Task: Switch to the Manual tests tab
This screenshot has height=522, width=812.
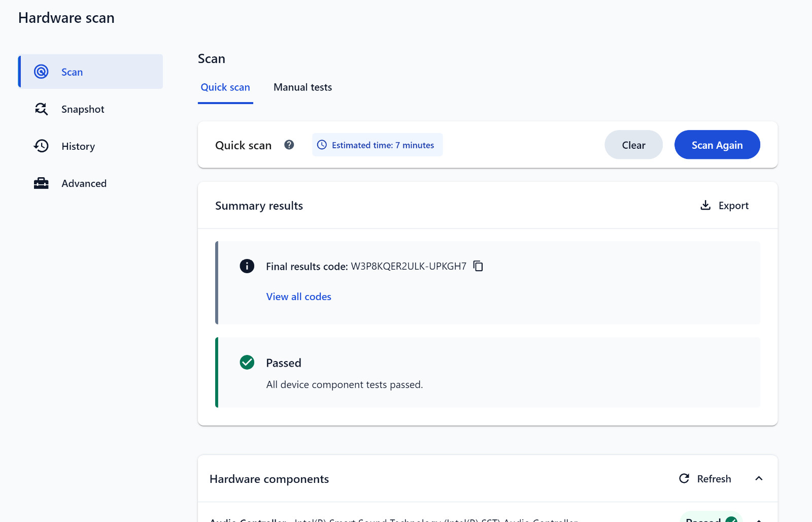Action: (302, 87)
